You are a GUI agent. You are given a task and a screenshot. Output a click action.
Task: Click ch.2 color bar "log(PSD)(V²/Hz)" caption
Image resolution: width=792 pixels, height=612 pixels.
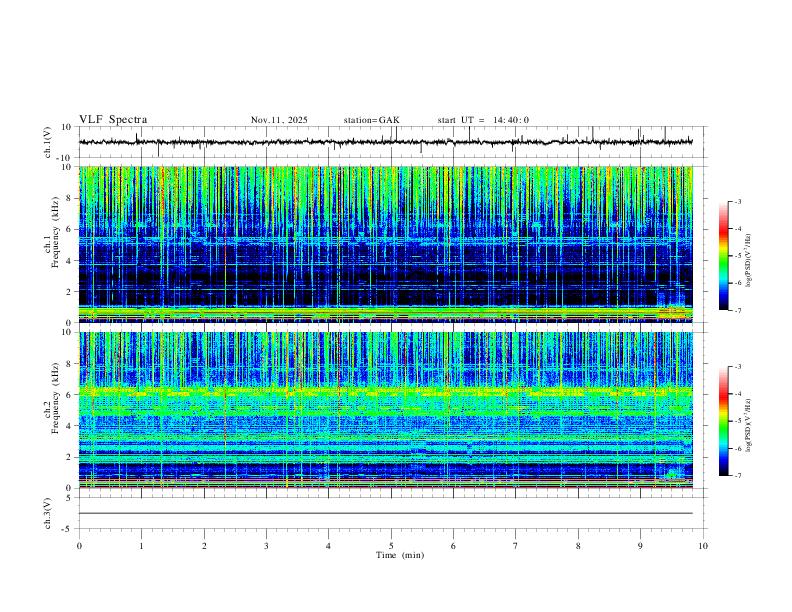point(749,426)
